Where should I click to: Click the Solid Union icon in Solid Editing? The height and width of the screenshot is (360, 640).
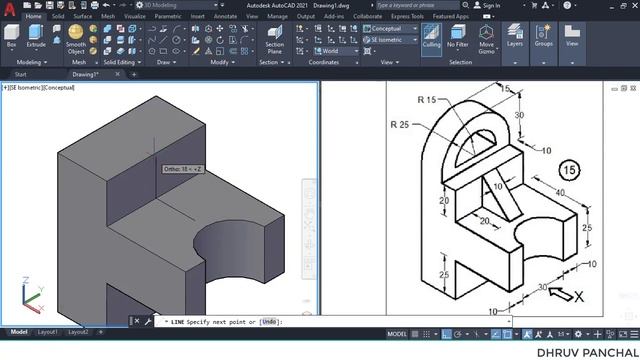pyautogui.click(x=107, y=29)
